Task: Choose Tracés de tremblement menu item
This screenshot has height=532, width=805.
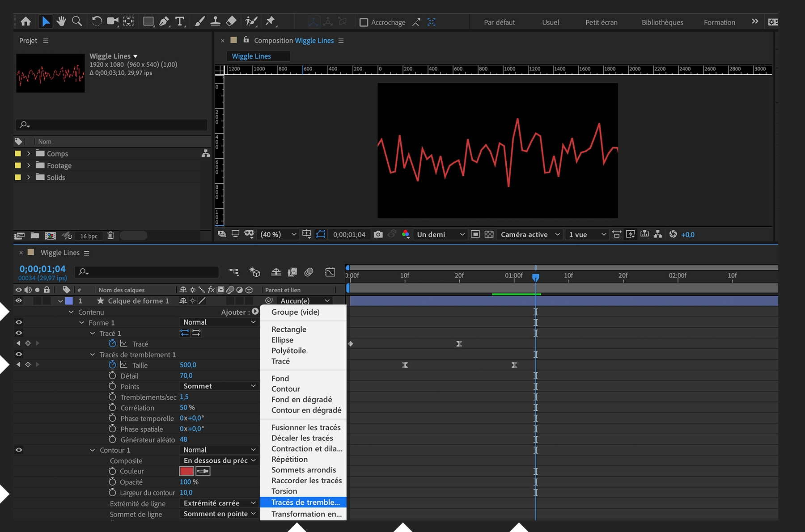Action: point(305,502)
